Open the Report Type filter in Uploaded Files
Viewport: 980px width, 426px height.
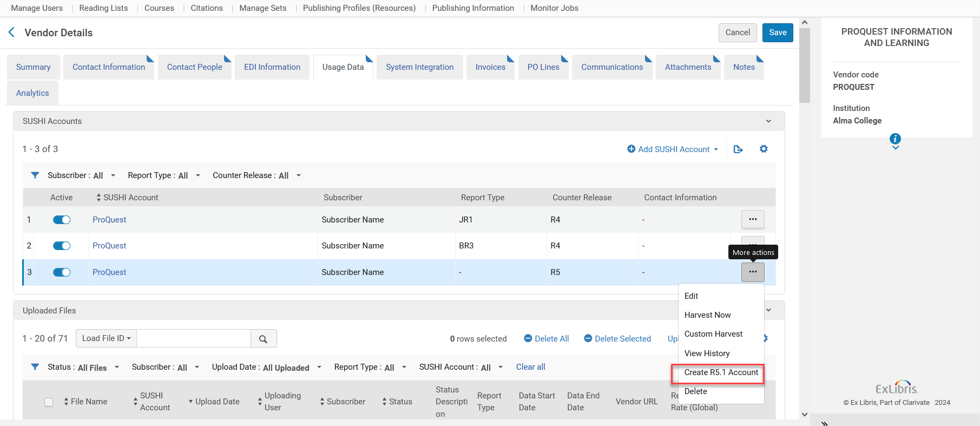[370, 367]
